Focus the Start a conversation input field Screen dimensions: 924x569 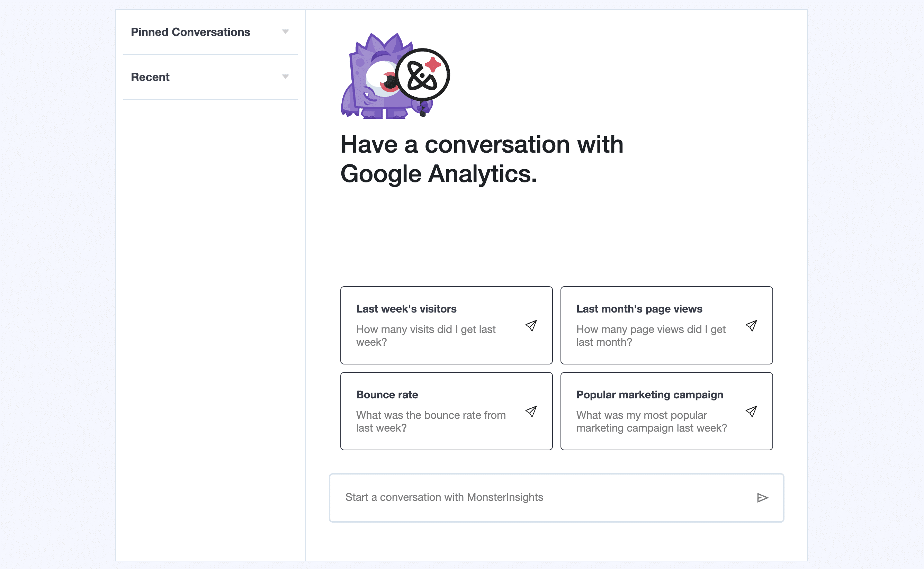[542, 497]
